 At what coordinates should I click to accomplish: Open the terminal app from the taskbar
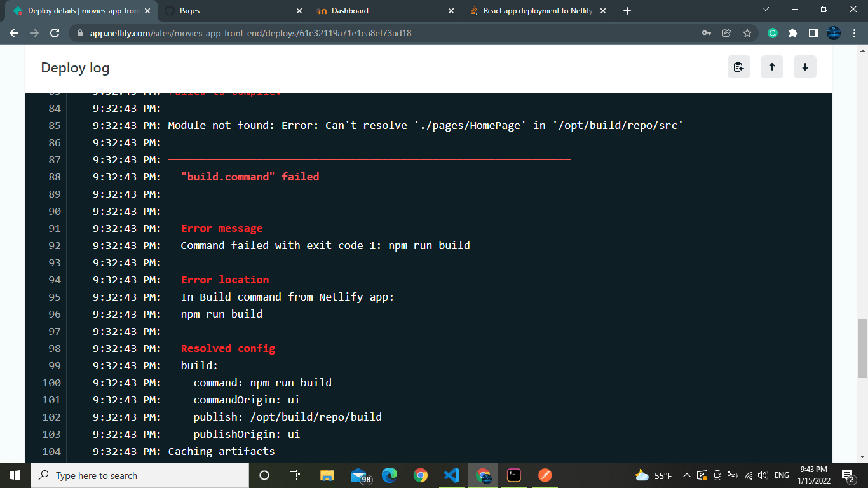pyautogui.click(x=513, y=475)
